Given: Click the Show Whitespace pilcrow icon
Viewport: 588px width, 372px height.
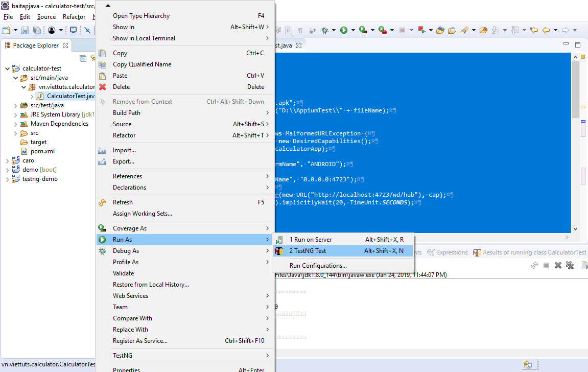Looking at the screenshot, I should click(300, 31).
